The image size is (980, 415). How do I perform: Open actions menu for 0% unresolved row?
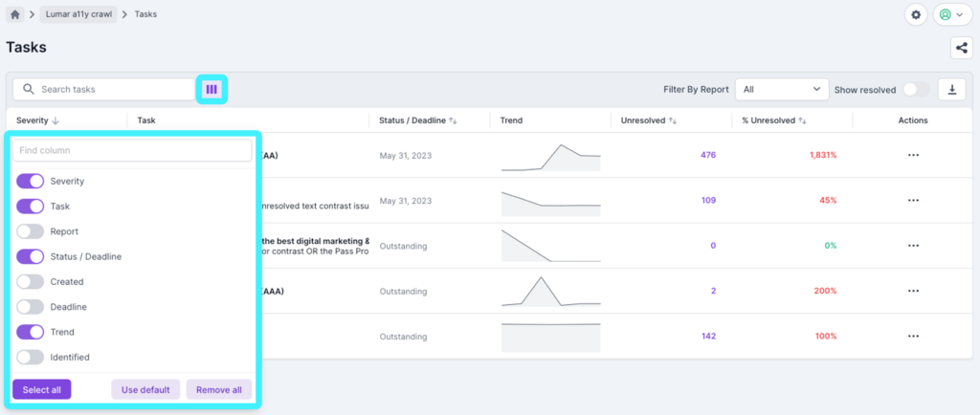[913, 246]
